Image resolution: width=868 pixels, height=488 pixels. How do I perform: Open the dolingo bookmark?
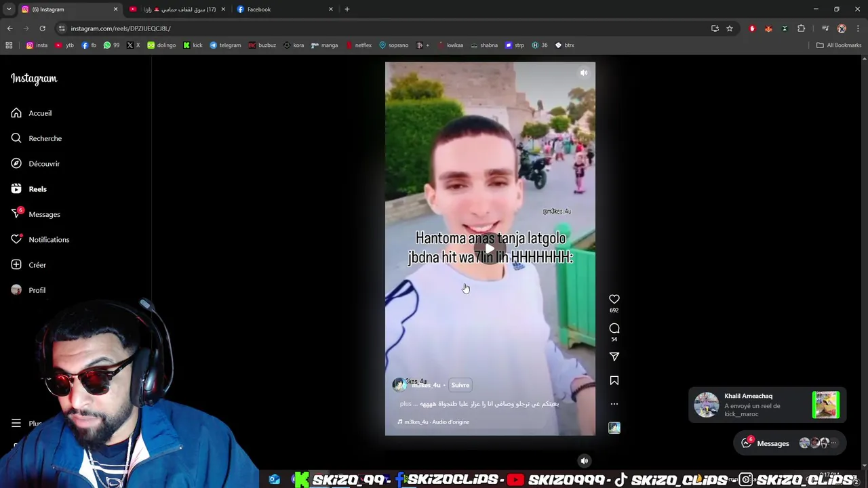(x=161, y=45)
